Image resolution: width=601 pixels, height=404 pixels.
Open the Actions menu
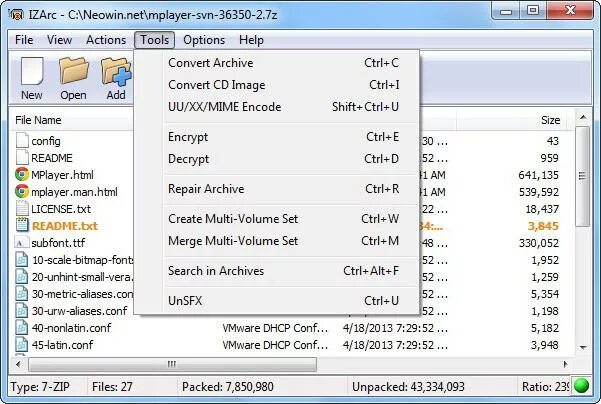tap(106, 40)
